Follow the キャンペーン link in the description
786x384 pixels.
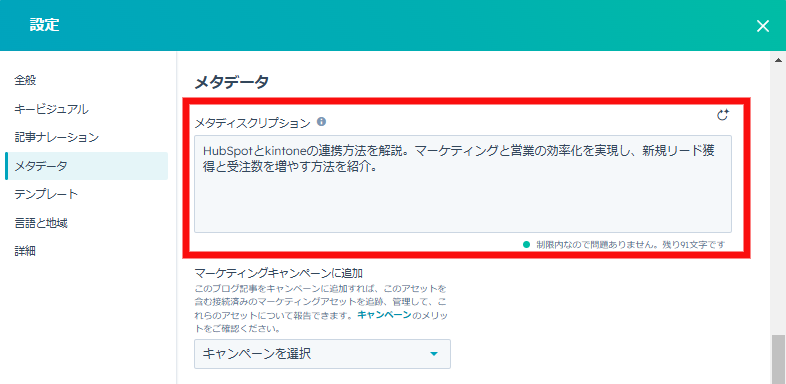pos(384,315)
